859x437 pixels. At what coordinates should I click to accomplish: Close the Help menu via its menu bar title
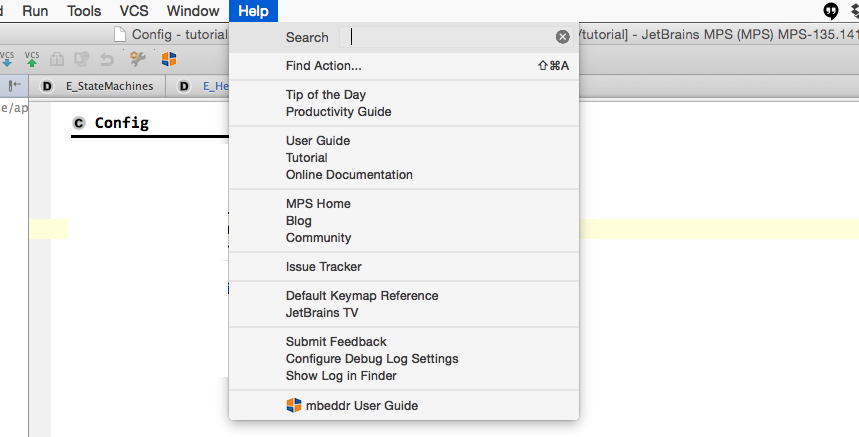253,11
